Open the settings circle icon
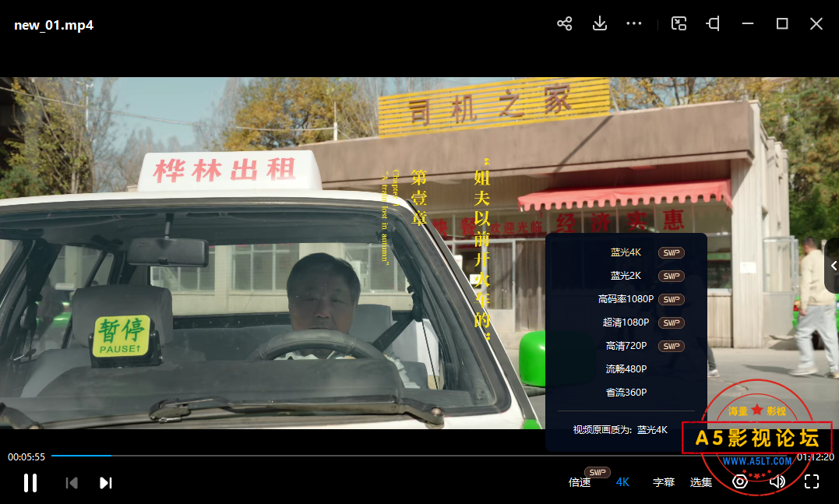The height and width of the screenshot is (504, 839). (x=740, y=481)
